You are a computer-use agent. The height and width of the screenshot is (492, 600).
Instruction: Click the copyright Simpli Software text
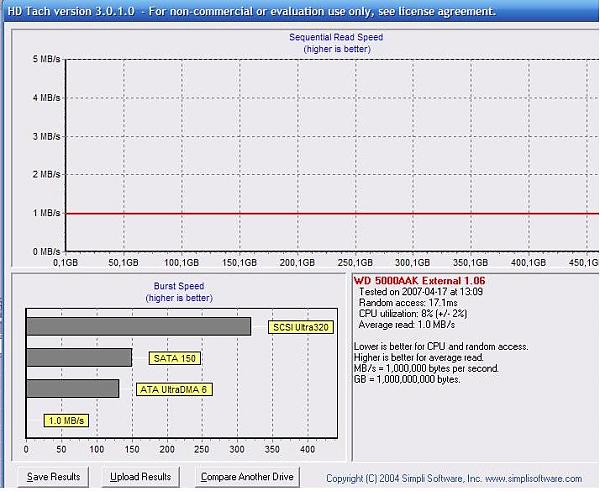[454, 479]
